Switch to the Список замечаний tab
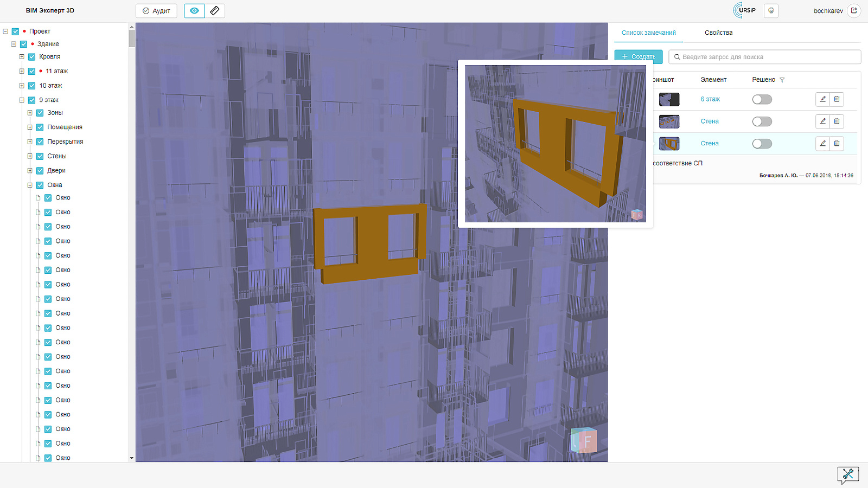868x488 pixels. pos(648,33)
